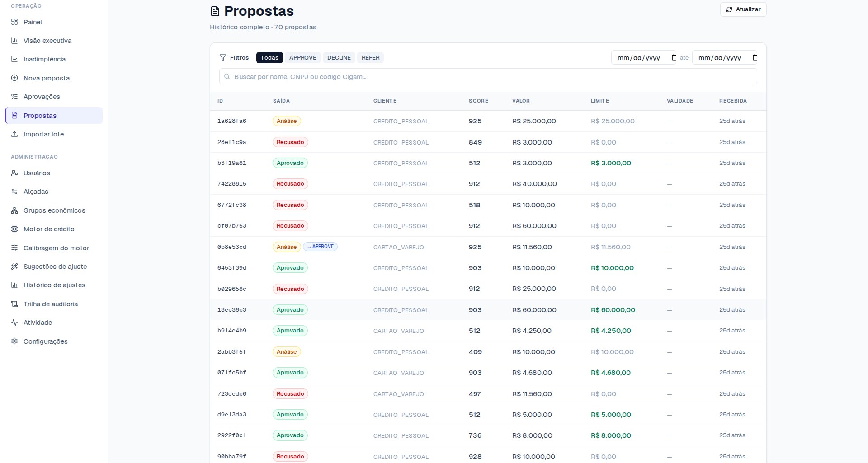Open proposal 74228815

(488, 184)
